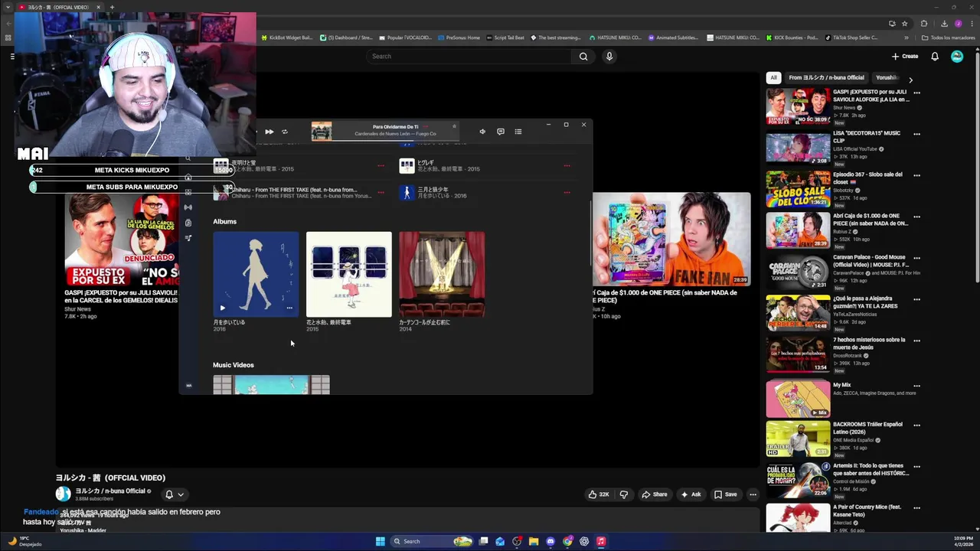Open BACKROOMS Tráiler Español Latino video
The width and height of the screenshot is (980, 551).
[798, 439]
